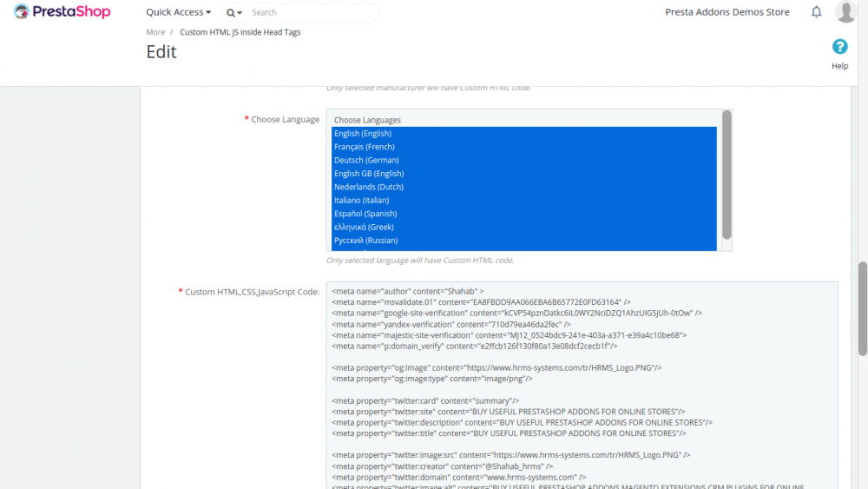Click the og:image:type meta line
This screenshot has width=868, height=489.
[431, 379]
